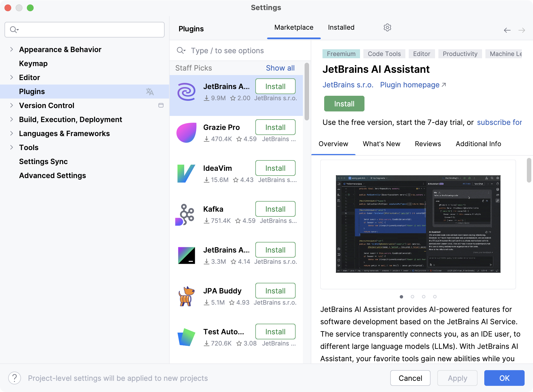Show all Staff Picks plugins

point(280,68)
